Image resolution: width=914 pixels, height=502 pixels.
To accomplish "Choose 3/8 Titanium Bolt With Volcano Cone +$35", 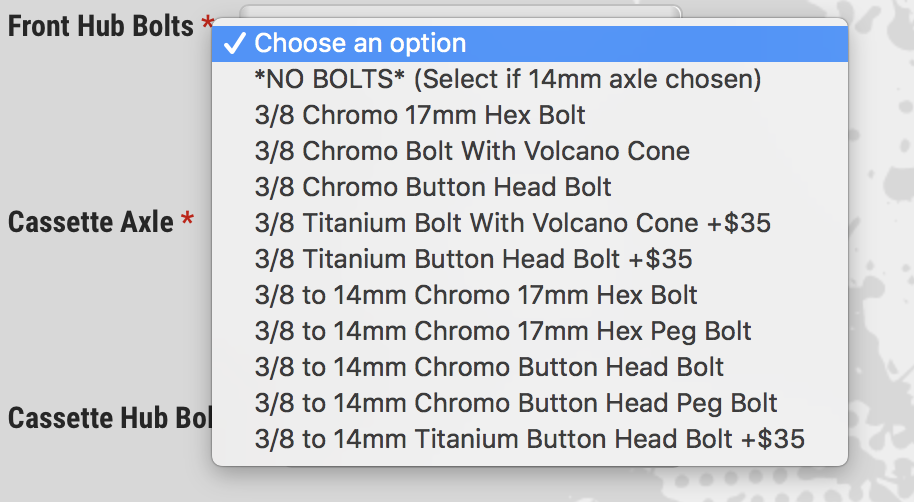I will [513, 223].
